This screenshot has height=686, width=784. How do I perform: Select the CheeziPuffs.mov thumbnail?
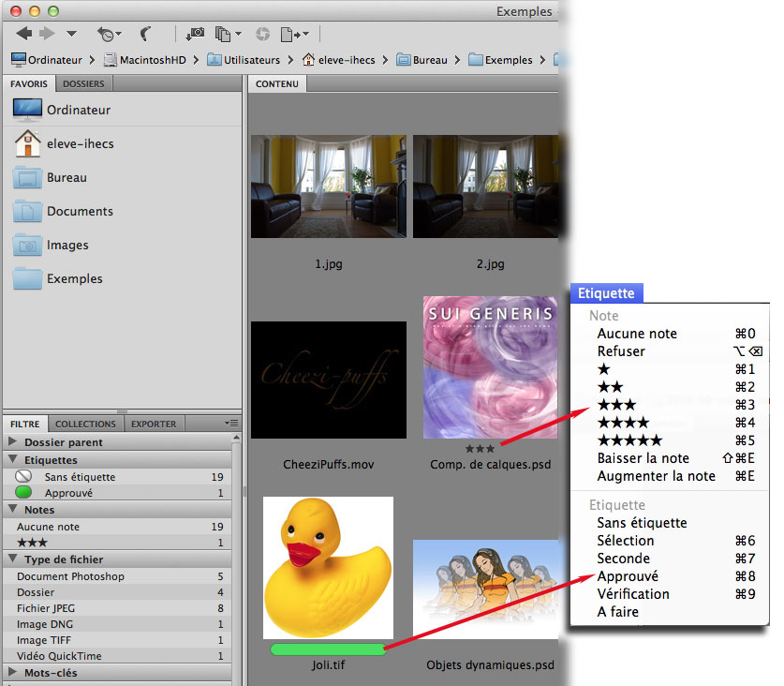pyautogui.click(x=329, y=380)
